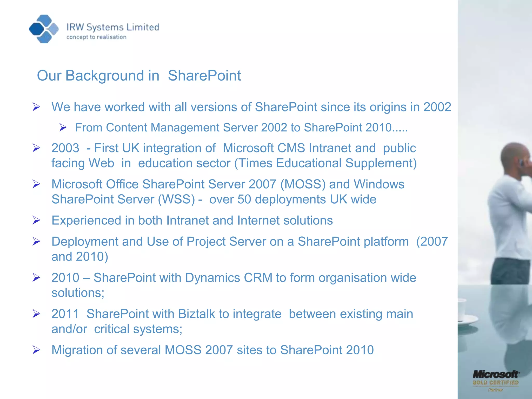Click the 'Migration of several MOSS 2007' line
The image size is (532, 399).
pyautogui.click(x=212, y=350)
